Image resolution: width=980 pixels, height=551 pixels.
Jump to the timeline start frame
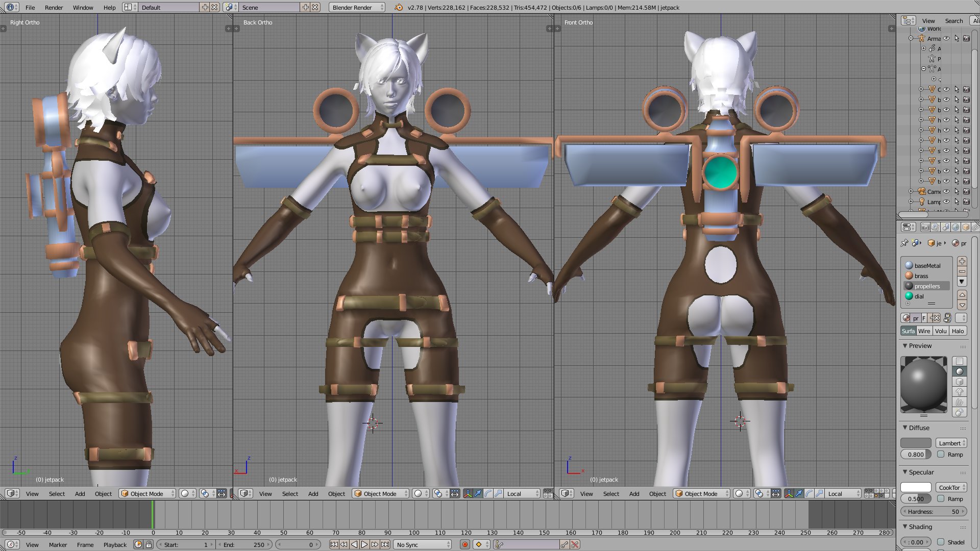click(x=334, y=544)
